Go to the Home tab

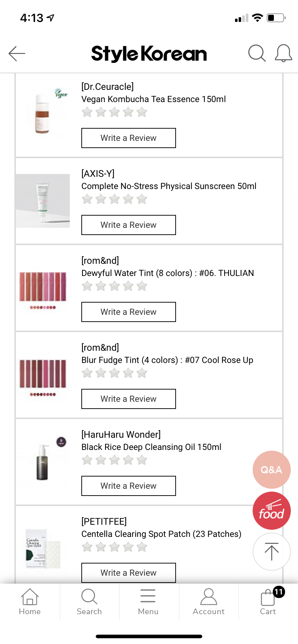[x=30, y=602]
